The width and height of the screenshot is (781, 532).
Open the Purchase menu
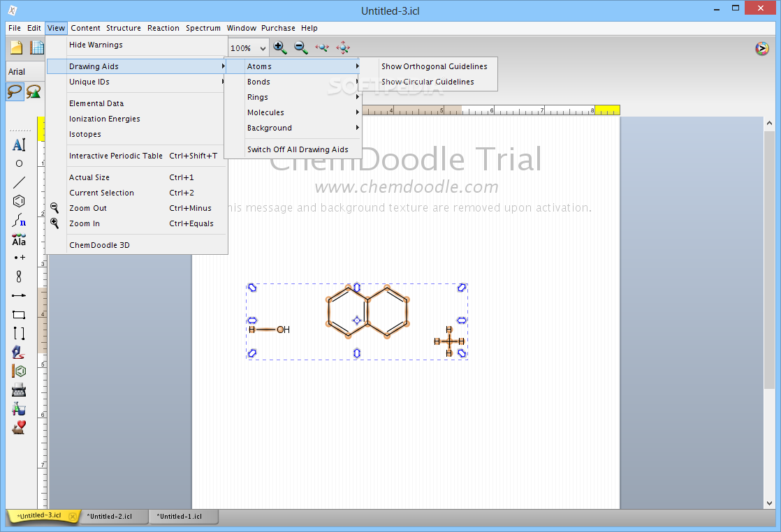(x=278, y=28)
